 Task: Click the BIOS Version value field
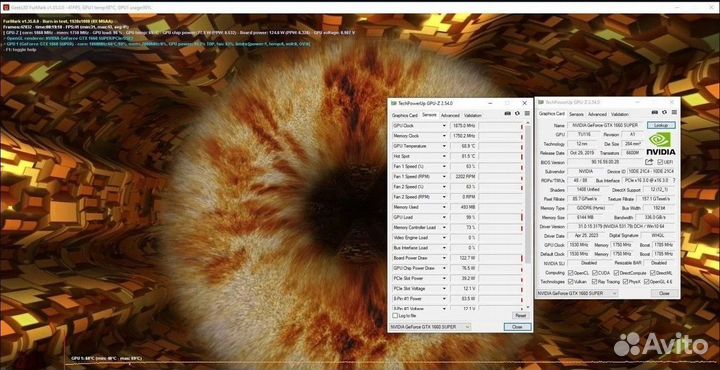604,162
